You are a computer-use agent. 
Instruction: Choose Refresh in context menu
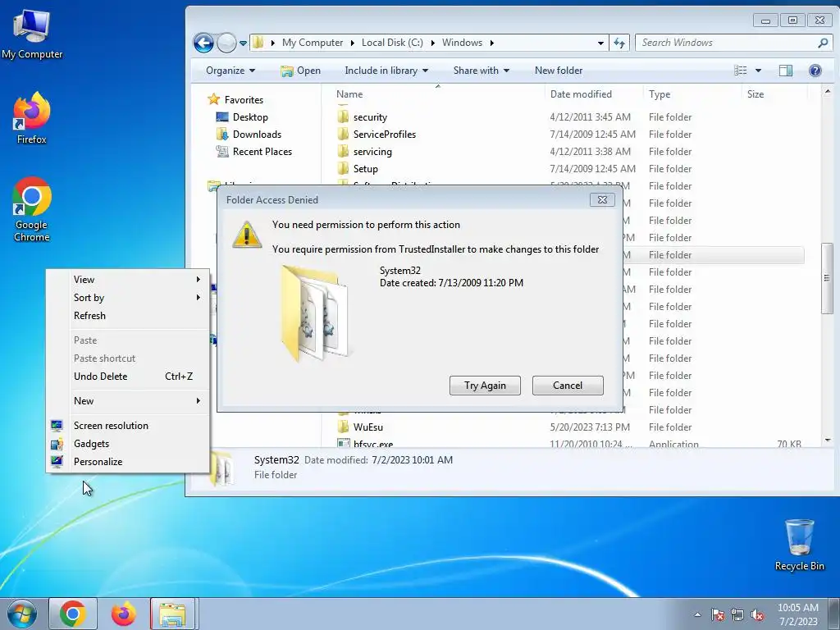point(127,316)
